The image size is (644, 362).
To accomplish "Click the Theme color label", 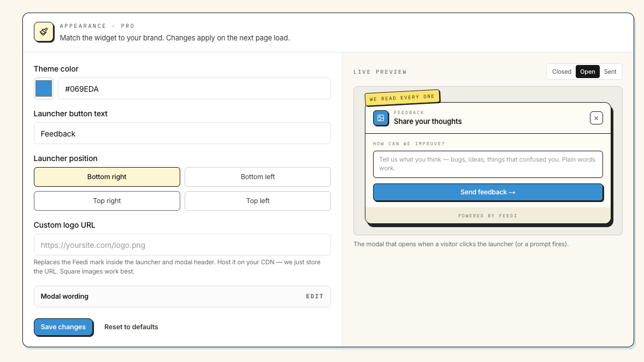I will pyautogui.click(x=56, y=69).
